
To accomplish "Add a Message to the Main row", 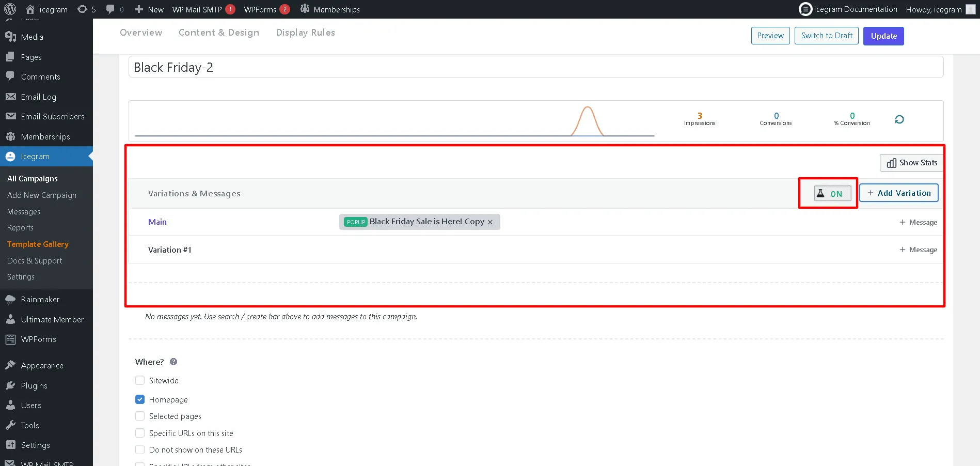I will click(x=919, y=222).
